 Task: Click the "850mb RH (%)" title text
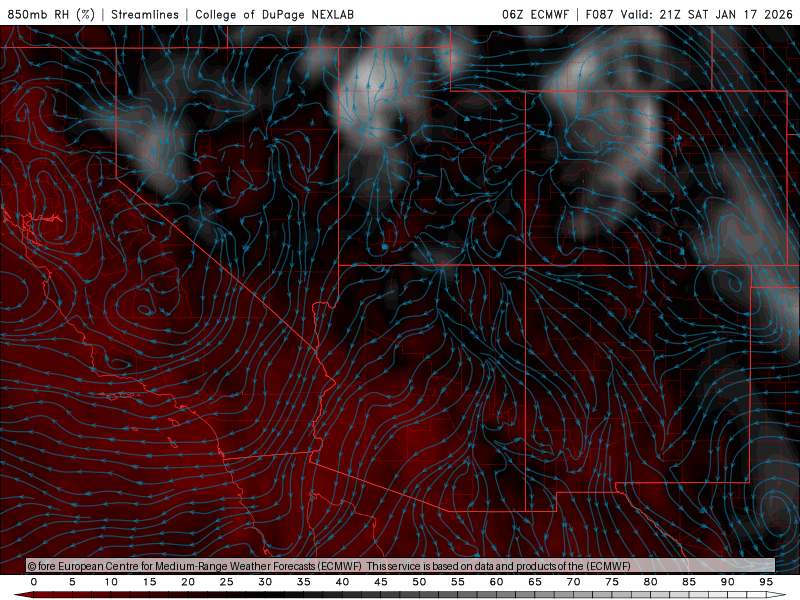click(x=51, y=14)
